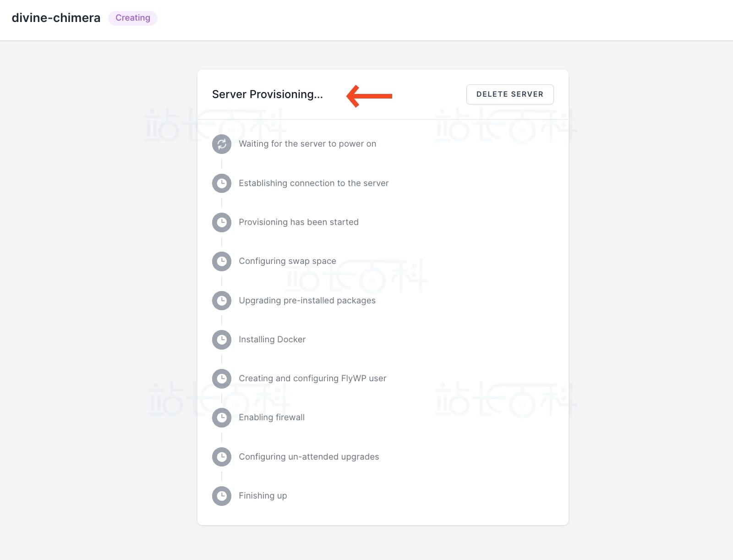Click clock icon beside Creating FlyWP user
Screen dimensions: 733x560
pyautogui.click(x=222, y=379)
